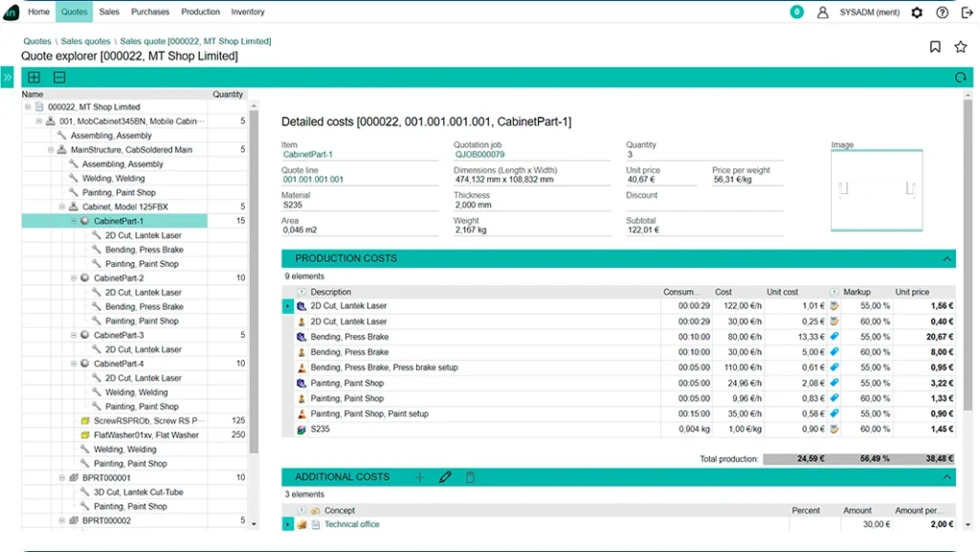Image resolution: width=980 pixels, height=552 pixels.
Task: Open settings via the gear icon
Action: [x=917, y=12]
